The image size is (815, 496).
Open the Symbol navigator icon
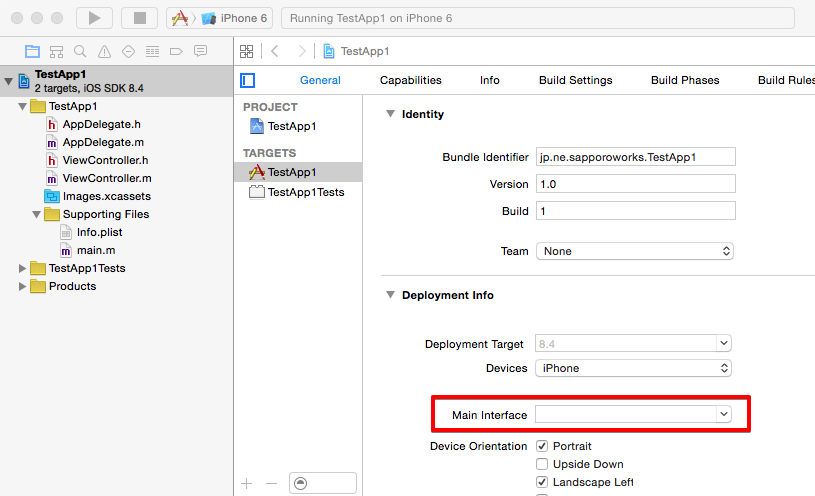point(56,51)
